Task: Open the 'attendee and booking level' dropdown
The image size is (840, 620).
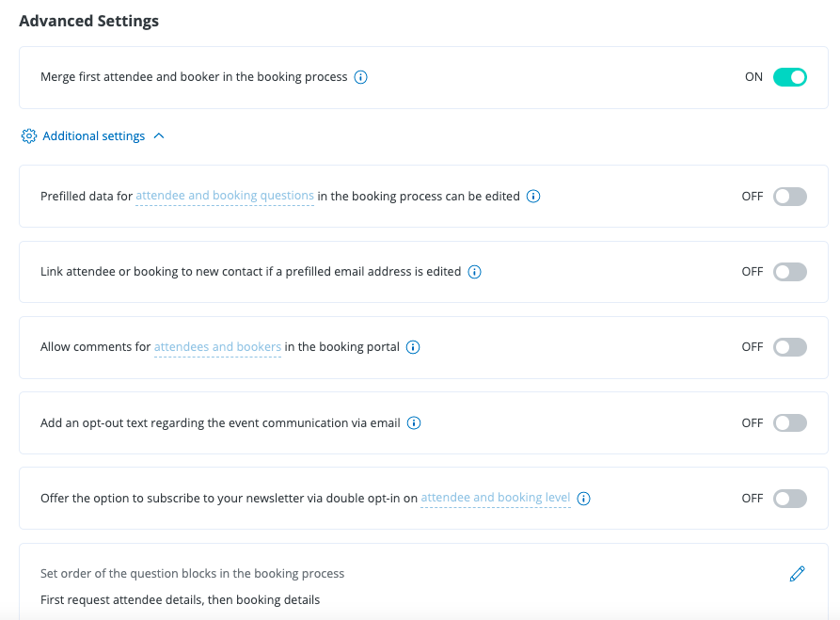Action: point(495,499)
